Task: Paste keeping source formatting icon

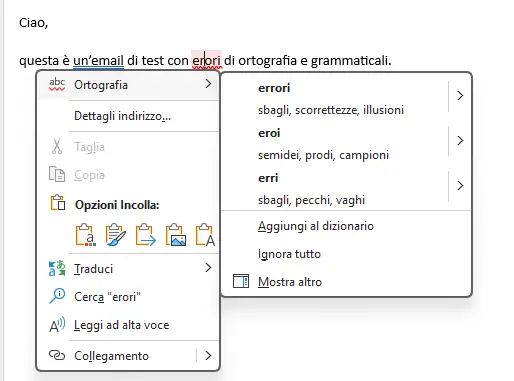Action: (x=85, y=235)
